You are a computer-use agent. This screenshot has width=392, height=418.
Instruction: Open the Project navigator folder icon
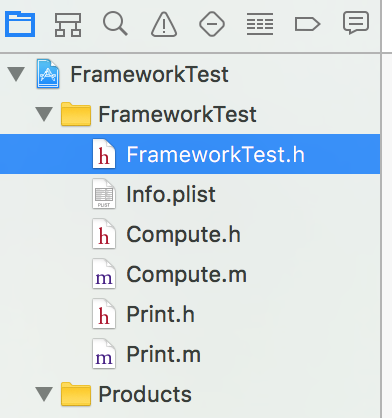(20, 24)
